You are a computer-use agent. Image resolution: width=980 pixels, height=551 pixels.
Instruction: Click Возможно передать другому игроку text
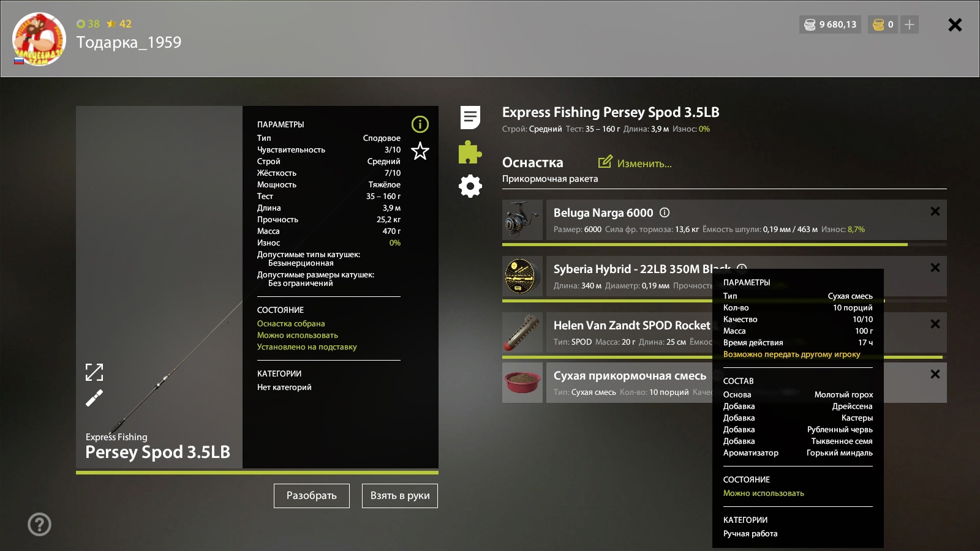(x=791, y=354)
